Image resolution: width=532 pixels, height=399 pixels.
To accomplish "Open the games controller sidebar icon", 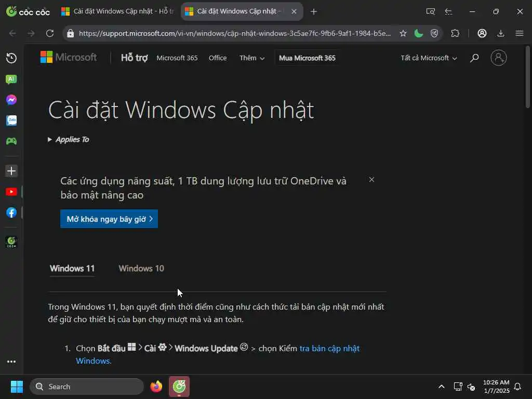I will pyautogui.click(x=11, y=141).
